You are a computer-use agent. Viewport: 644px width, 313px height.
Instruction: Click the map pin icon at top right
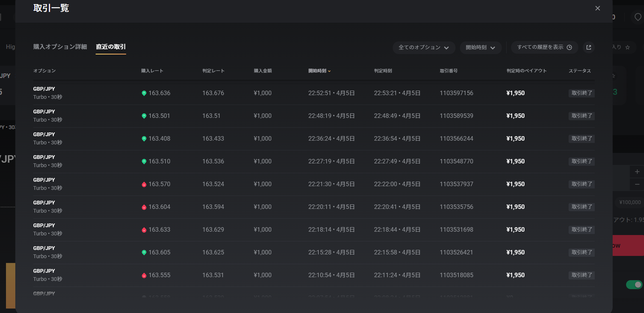coord(638,17)
